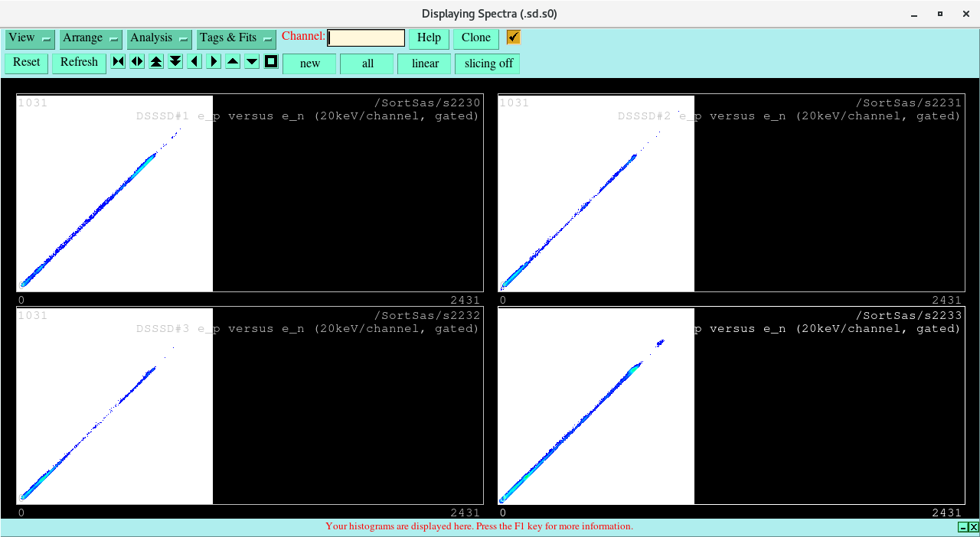
Task: Expand the Analysis dropdown arrow
Action: [184, 38]
